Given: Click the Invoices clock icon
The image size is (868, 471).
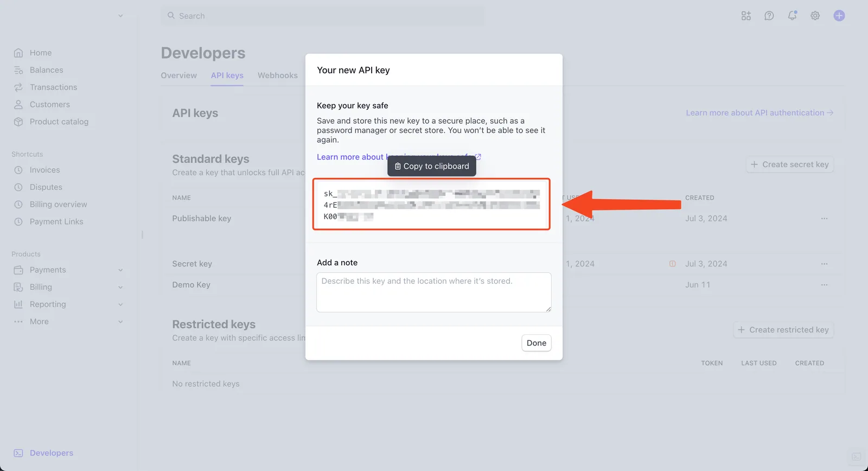Looking at the screenshot, I should click(x=18, y=170).
